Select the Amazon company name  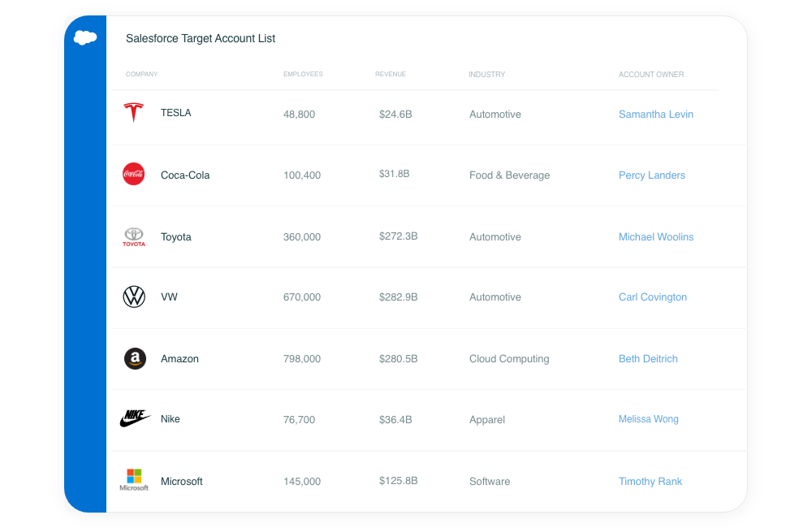click(179, 358)
